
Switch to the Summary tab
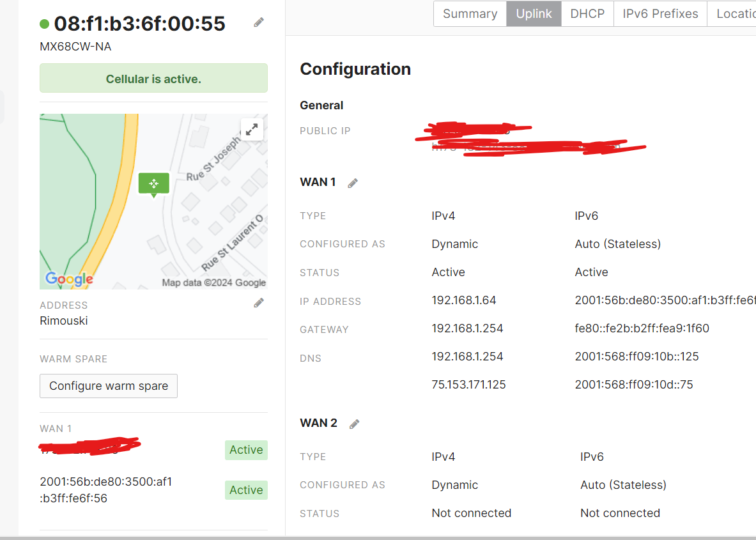tap(470, 14)
